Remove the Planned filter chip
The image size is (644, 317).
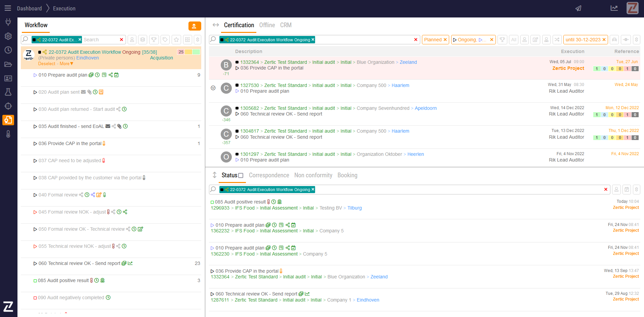click(445, 40)
